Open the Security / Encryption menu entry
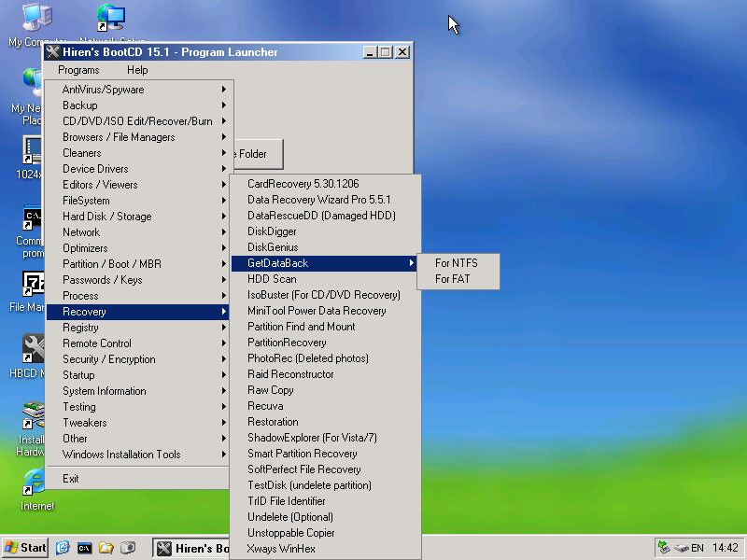This screenshot has height=560, width=747. coord(137,359)
